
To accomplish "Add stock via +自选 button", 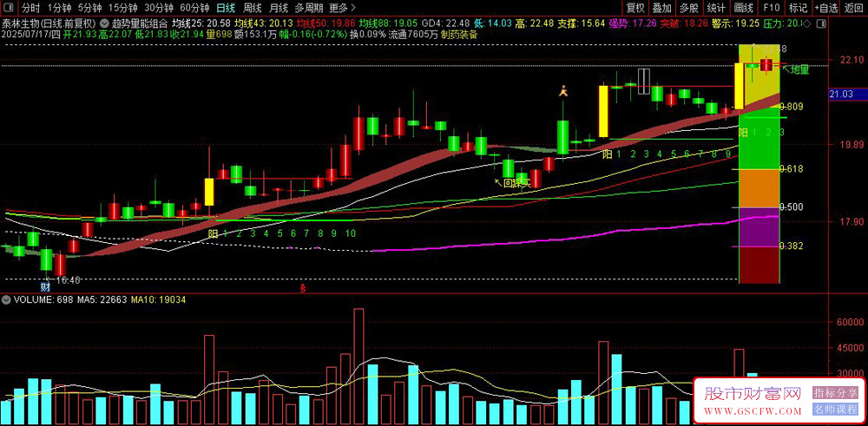I will [x=826, y=8].
